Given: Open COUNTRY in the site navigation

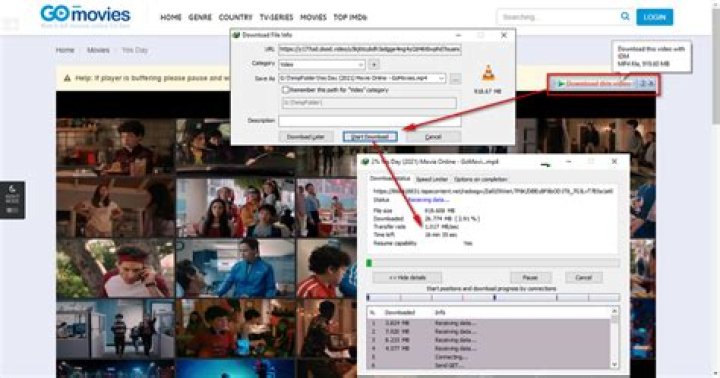Looking at the screenshot, I should pyautogui.click(x=235, y=17).
